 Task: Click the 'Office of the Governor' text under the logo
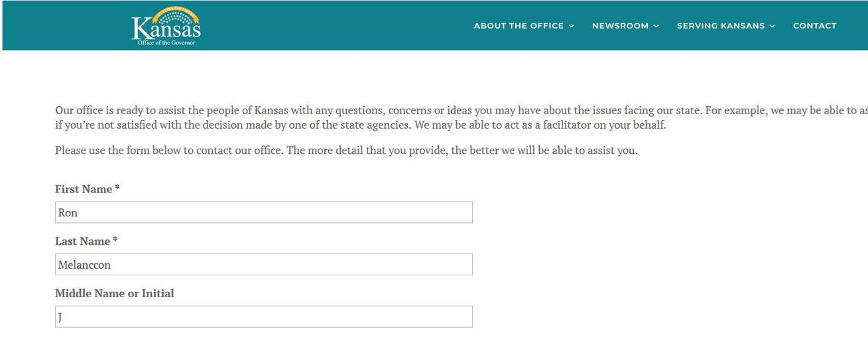point(166,43)
